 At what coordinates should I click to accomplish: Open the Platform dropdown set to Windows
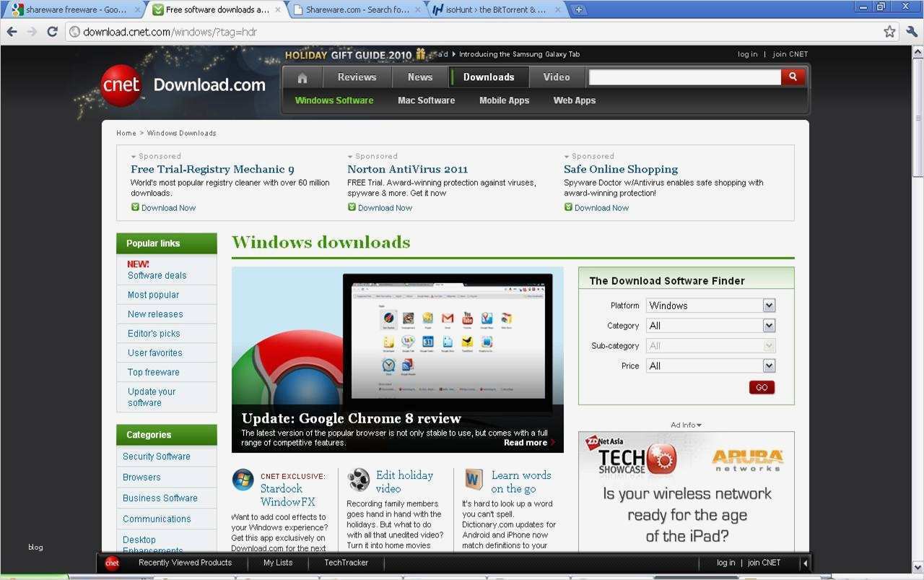coord(710,306)
